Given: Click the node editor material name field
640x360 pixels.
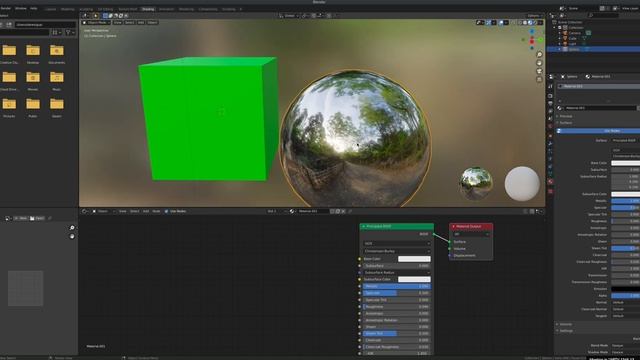Looking at the screenshot, I should pyautogui.click(x=312, y=211).
